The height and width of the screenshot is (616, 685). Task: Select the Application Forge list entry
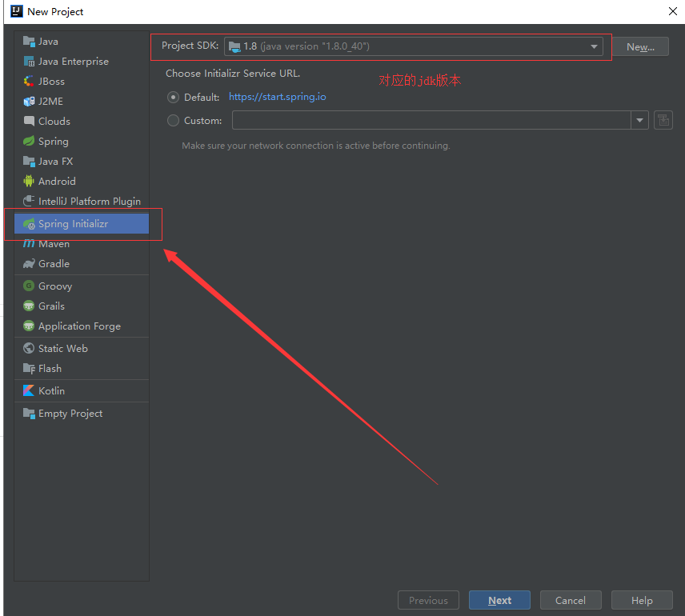tap(82, 326)
